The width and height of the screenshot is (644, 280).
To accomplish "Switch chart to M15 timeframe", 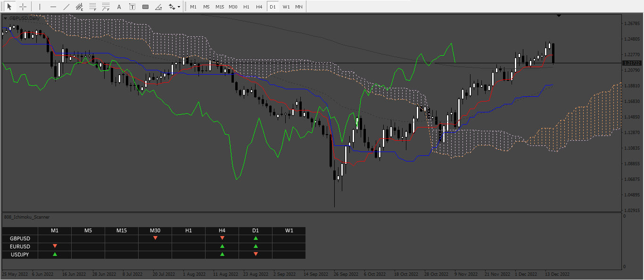I will (x=220, y=7).
